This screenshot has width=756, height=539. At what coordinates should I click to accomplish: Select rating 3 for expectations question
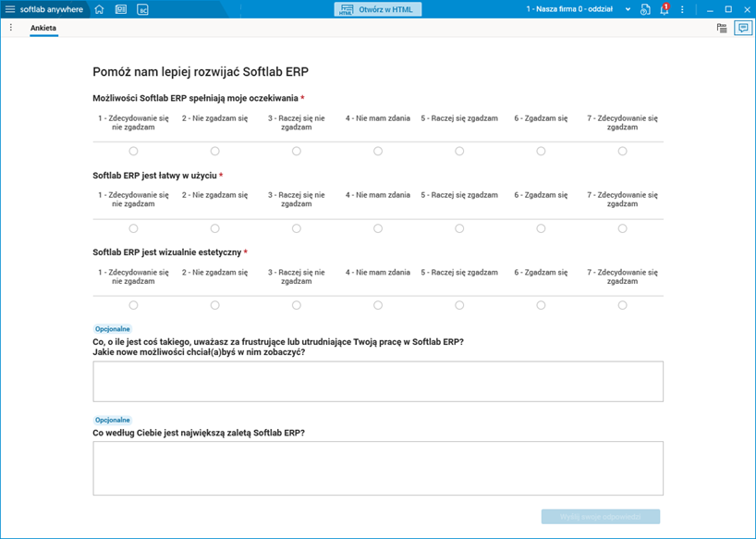point(297,152)
